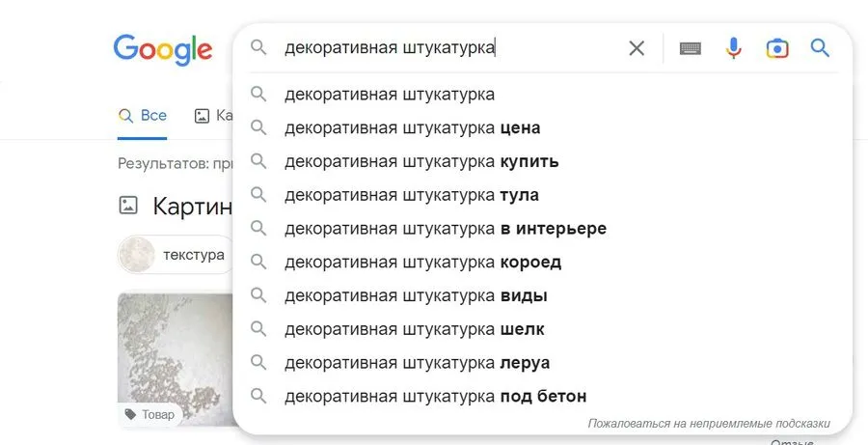Clear the search query with the X icon
The image size is (868, 445).
637,48
